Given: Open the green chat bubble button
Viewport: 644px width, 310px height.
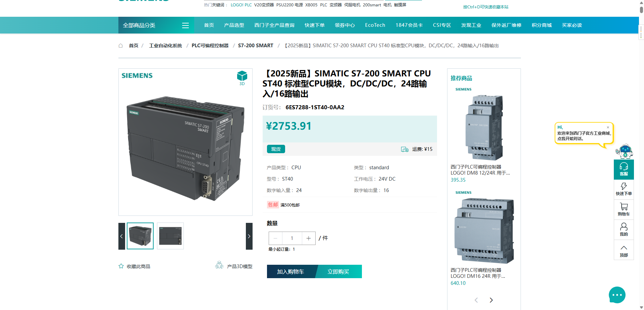Looking at the screenshot, I should [617, 295].
